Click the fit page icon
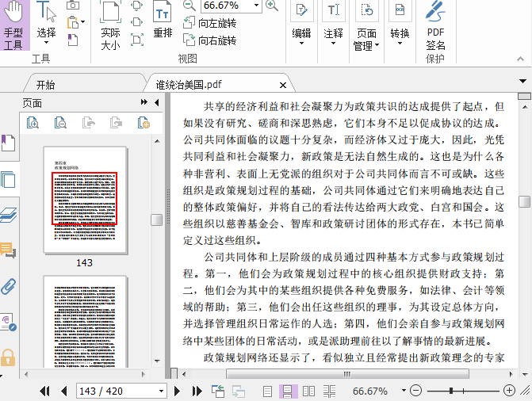Viewport: 532px width, 401px height. click(x=136, y=5)
